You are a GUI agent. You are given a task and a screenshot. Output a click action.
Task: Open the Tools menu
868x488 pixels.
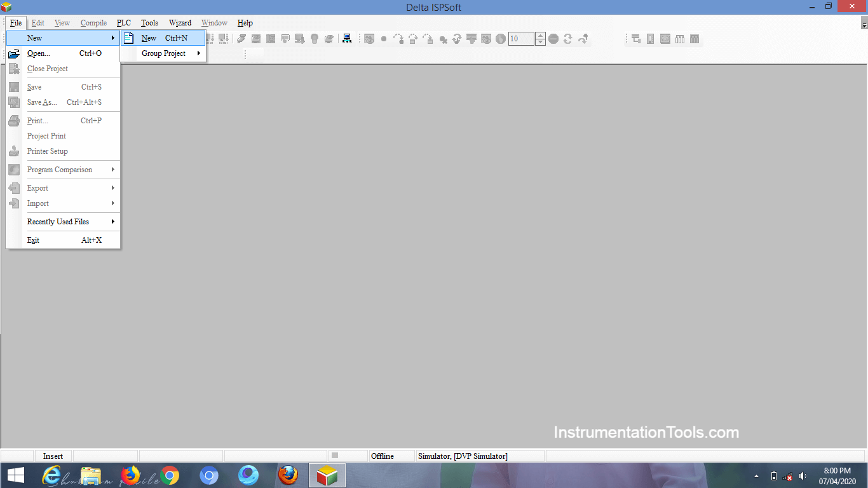pos(149,23)
